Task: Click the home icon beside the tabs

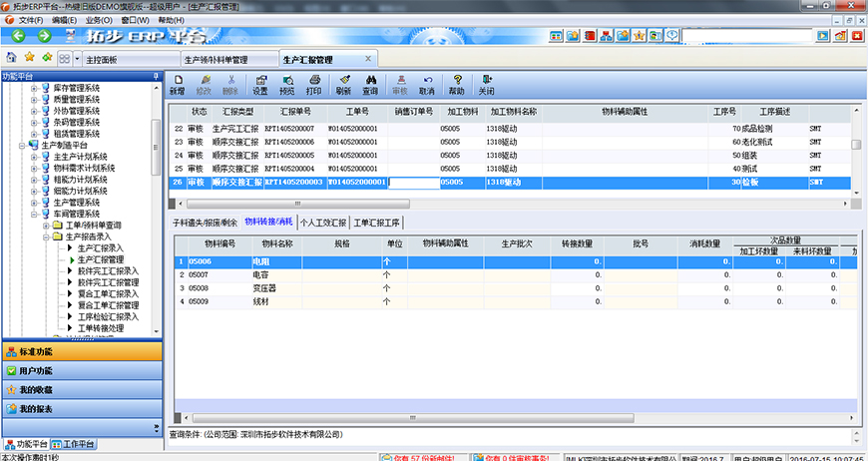Action: [x=12, y=59]
